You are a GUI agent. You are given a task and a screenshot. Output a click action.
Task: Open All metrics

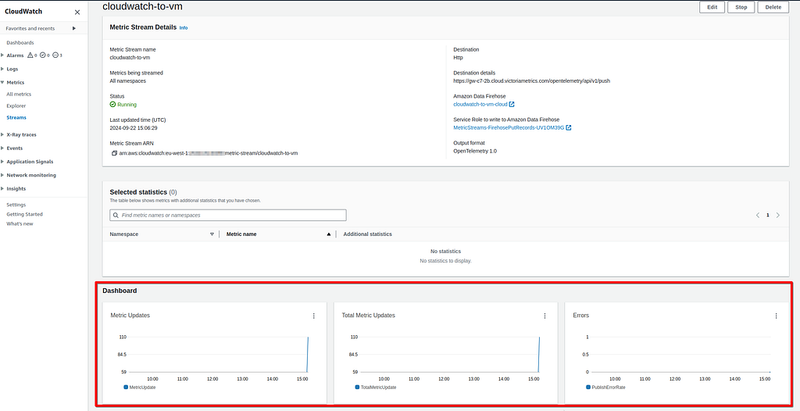[19, 94]
